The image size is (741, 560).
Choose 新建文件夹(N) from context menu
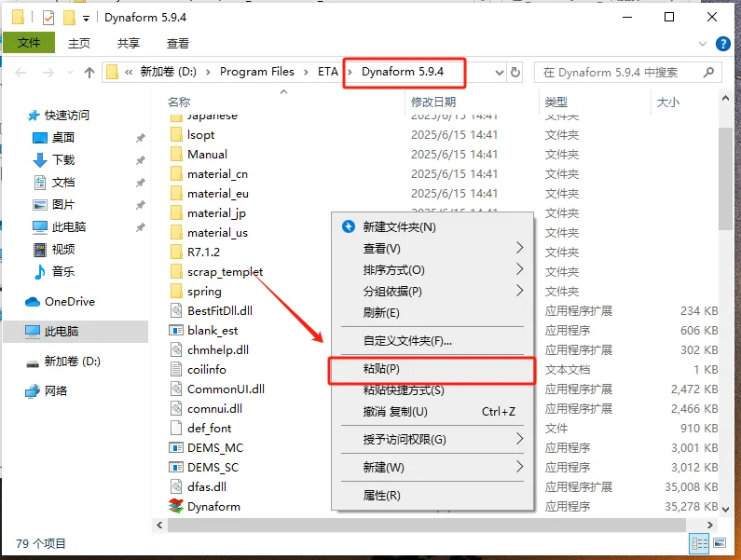(432, 226)
